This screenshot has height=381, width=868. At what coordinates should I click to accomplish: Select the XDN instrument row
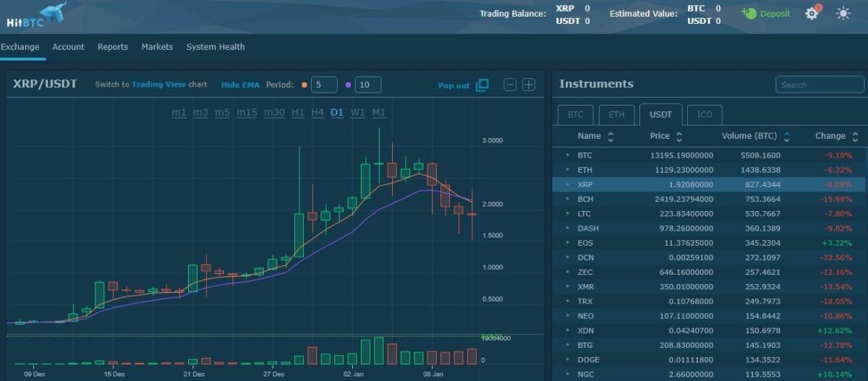point(710,330)
